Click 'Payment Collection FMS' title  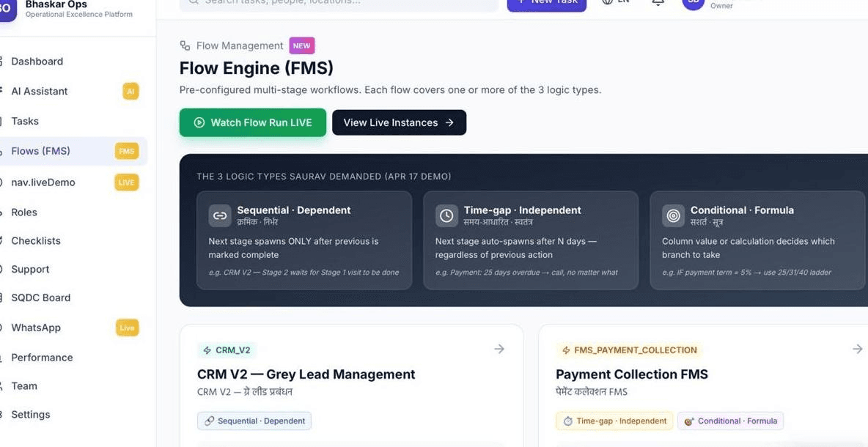point(632,374)
